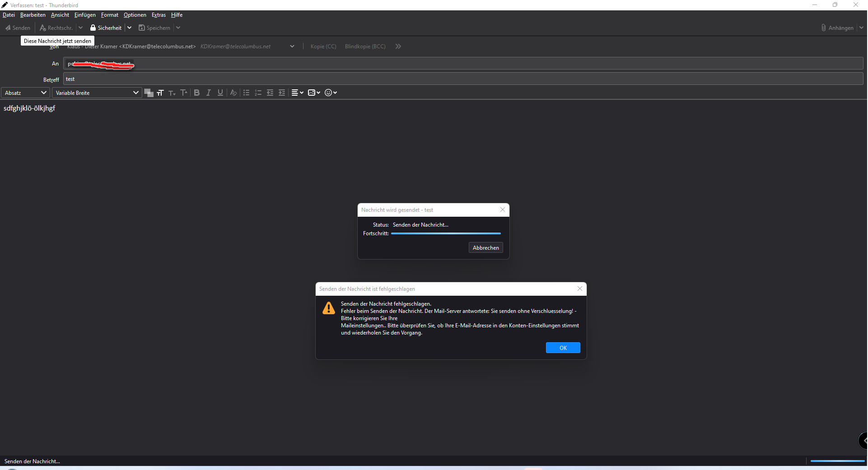Expand the sender identity dropdown arrow
Viewport: 868px width, 470px height.
coord(292,47)
